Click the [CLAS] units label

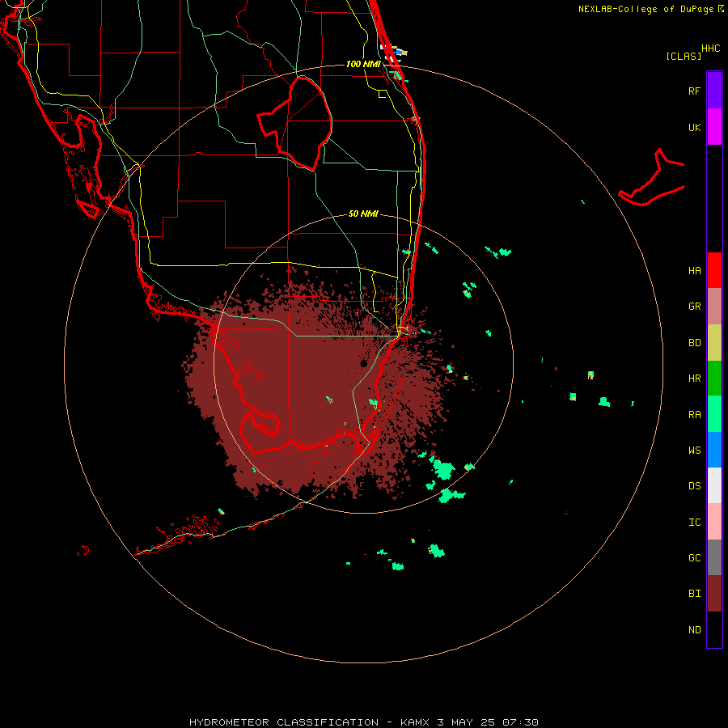click(684, 56)
